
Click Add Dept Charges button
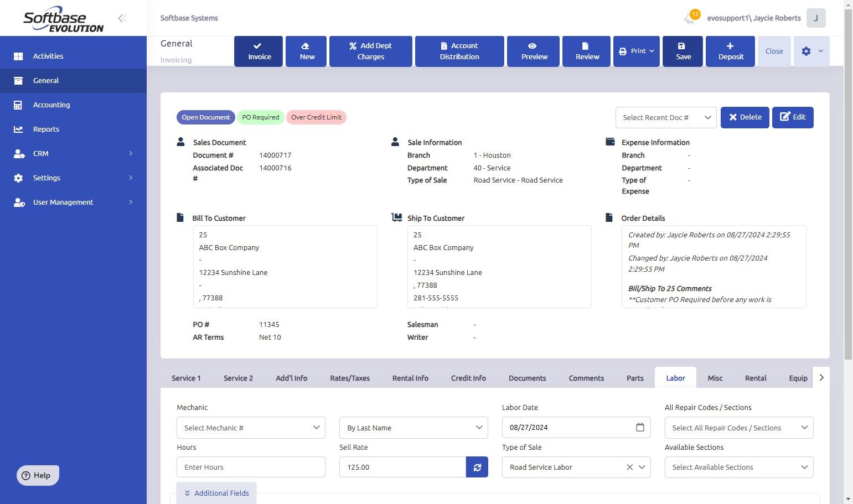click(370, 51)
